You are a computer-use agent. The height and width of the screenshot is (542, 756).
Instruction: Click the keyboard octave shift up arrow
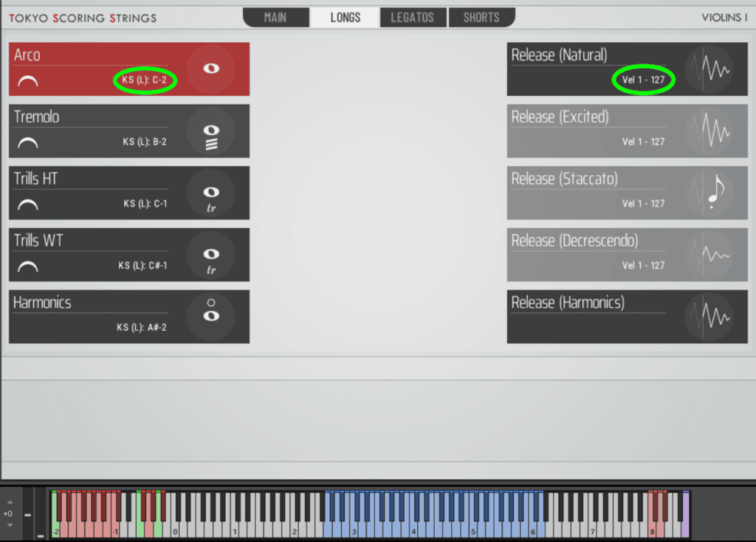click(9, 502)
